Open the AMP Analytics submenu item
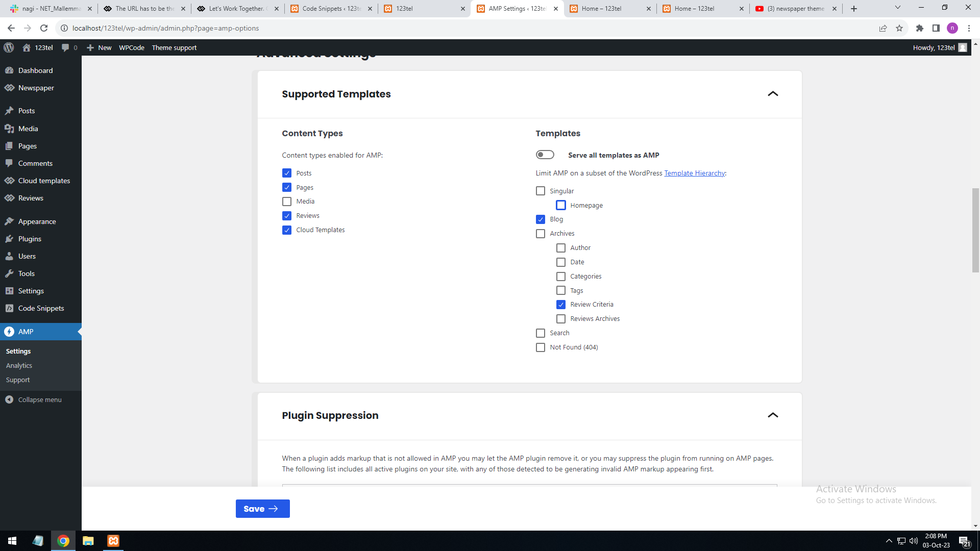Screen dimensions: 980x551 (19, 366)
